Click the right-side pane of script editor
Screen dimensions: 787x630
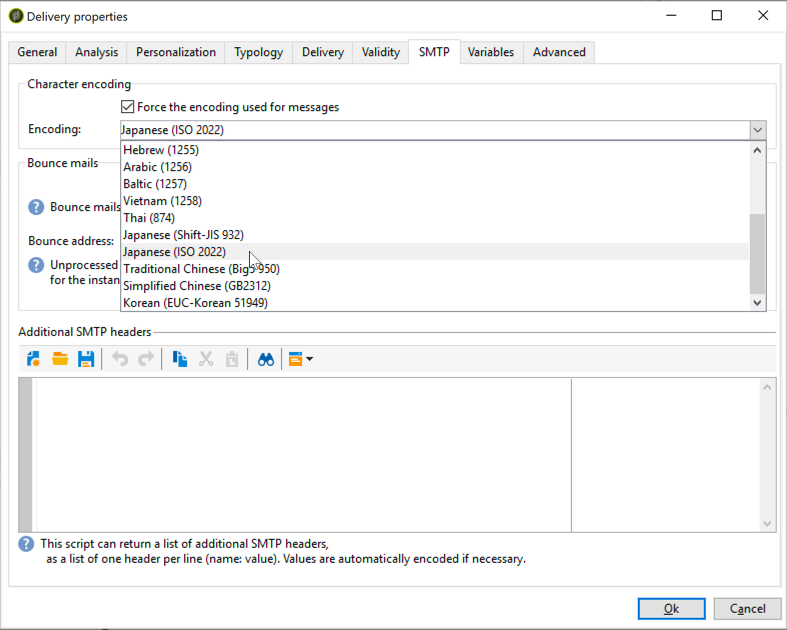(666, 455)
